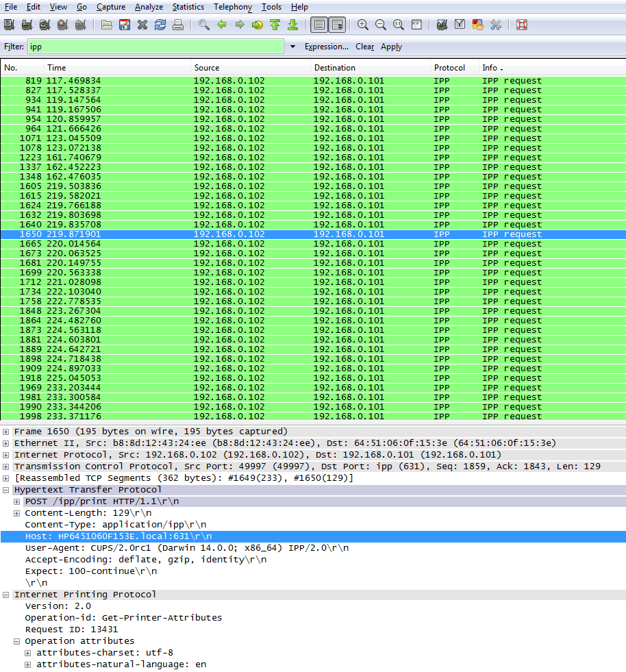626x672 pixels.
Task: Jump to first packet icon
Action: (x=275, y=25)
